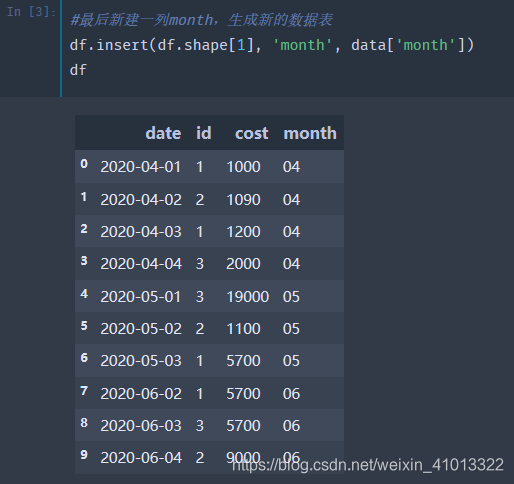Select the date cell 2020-06-04

pos(141,458)
